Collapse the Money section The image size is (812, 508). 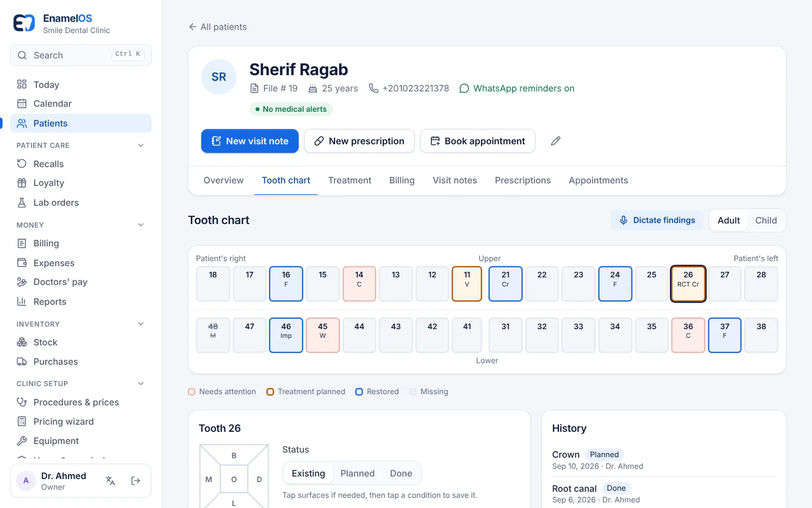(x=141, y=225)
